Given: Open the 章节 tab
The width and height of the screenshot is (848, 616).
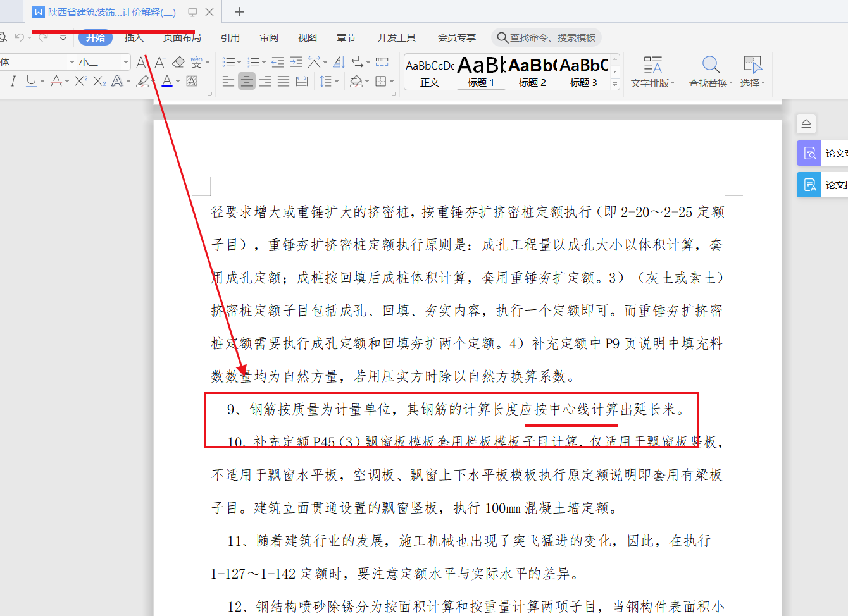Looking at the screenshot, I should click(x=346, y=38).
